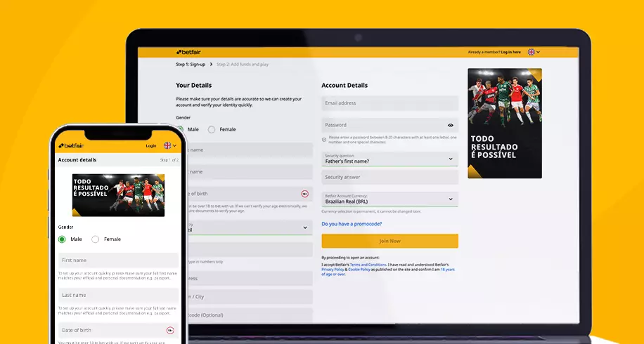Image resolution: width=644 pixels, height=344 pixels.
Task: Click Log in here link on the laptop
Action: tap(510, 52)
